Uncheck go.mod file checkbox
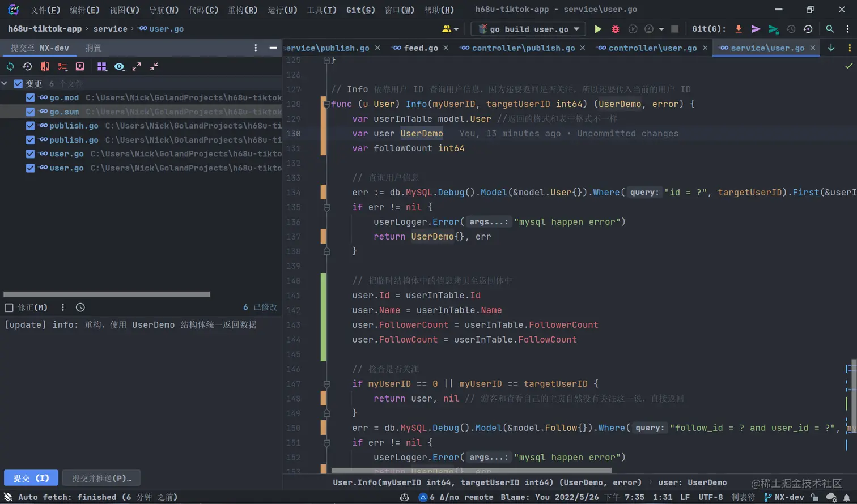This screenshot has width=857, height=504. click(x=30, y=98)
